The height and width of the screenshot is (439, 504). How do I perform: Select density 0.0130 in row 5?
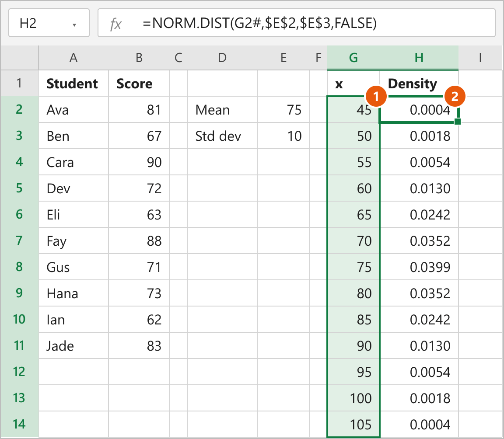point(419,188)
